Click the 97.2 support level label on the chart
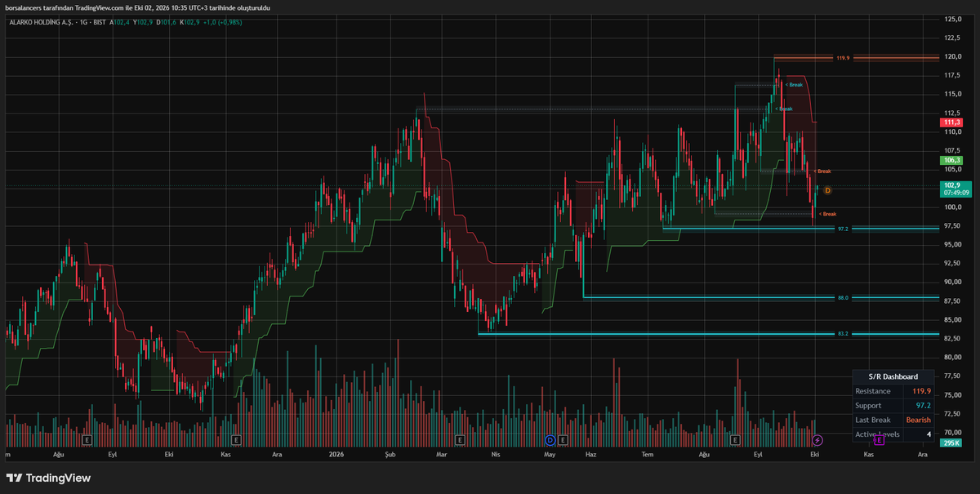 (844, 229)
